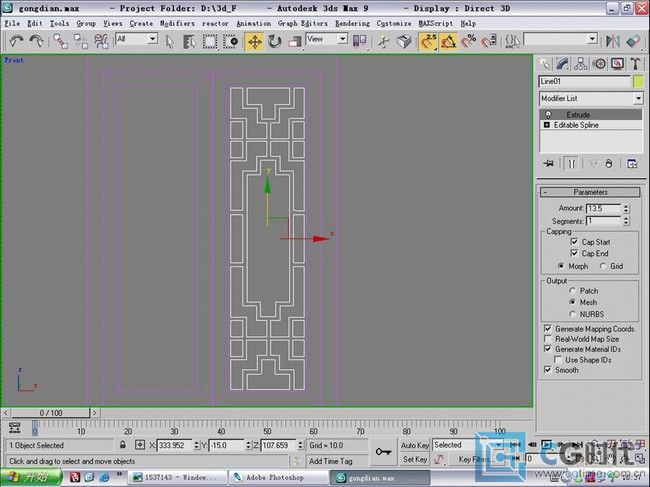The image size is (650, 487).
Task: Switch to the Display command panel tab
Action: 618,64
